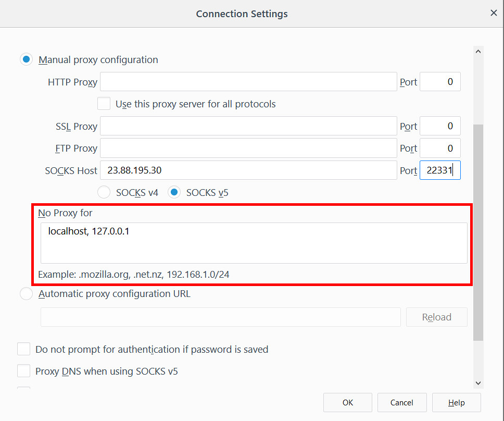Click the OK button
The width and height of the screenshot is (504, 421).
point(347,402)
